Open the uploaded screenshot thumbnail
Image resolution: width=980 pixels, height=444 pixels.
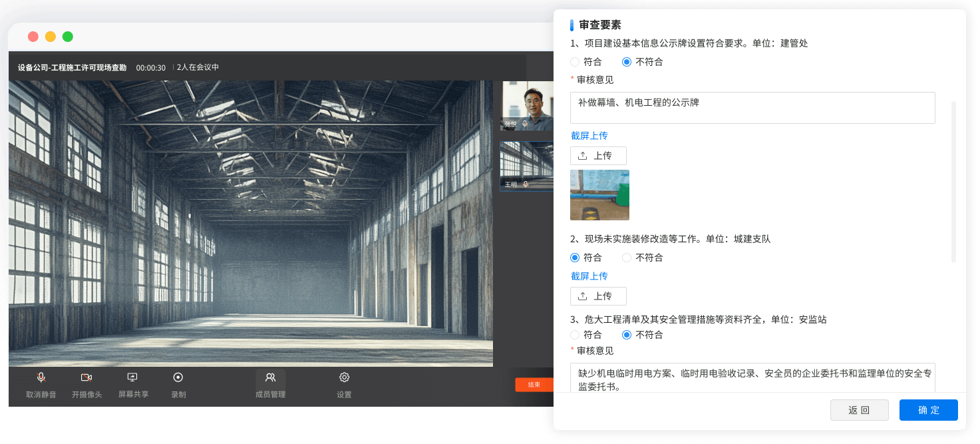click(x=599, y=195)
